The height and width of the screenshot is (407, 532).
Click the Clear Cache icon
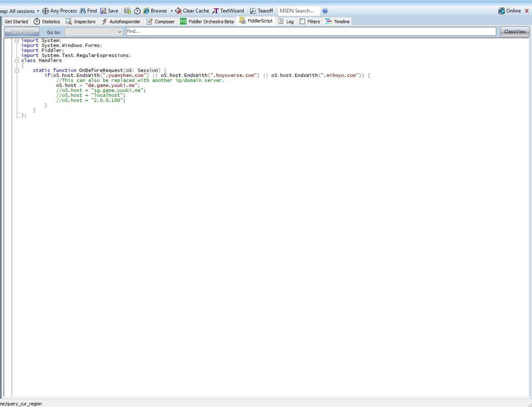[x=178, y=11]
